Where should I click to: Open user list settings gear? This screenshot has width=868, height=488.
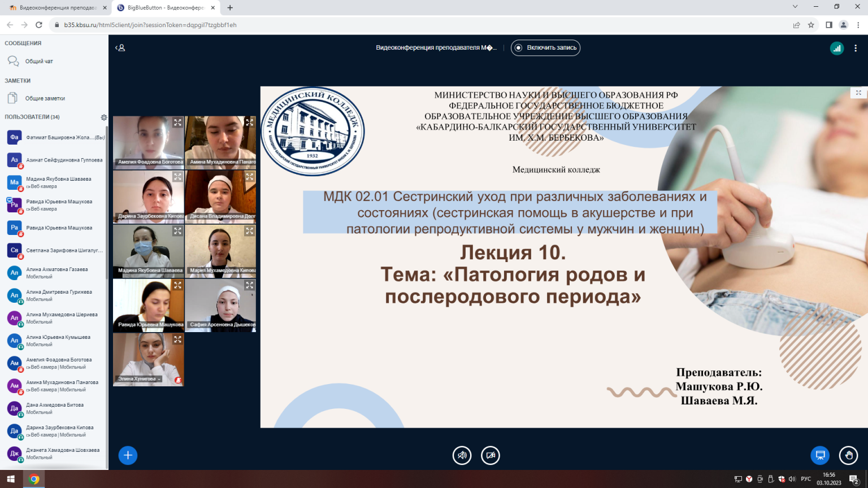pyautogui.click(x=103, y=117)
